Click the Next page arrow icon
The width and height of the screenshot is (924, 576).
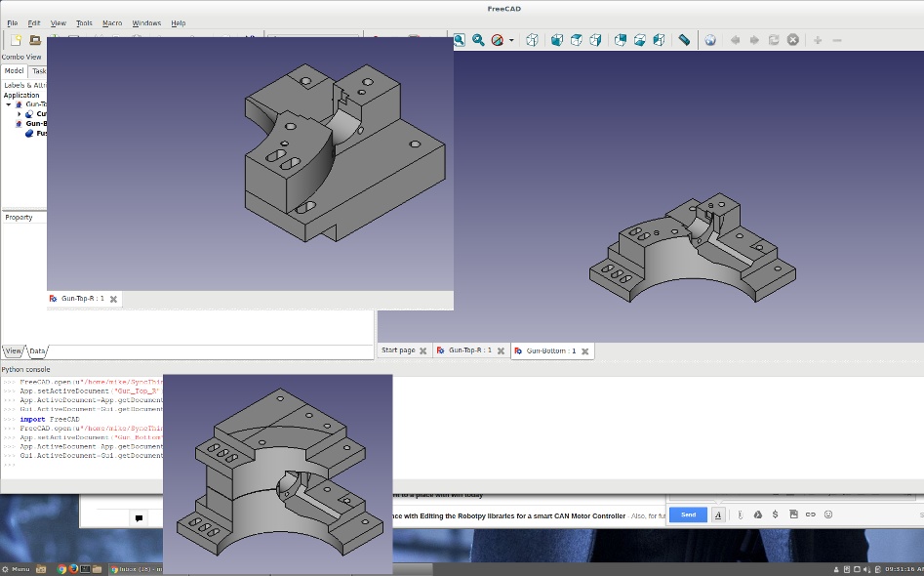coord(754,40)
